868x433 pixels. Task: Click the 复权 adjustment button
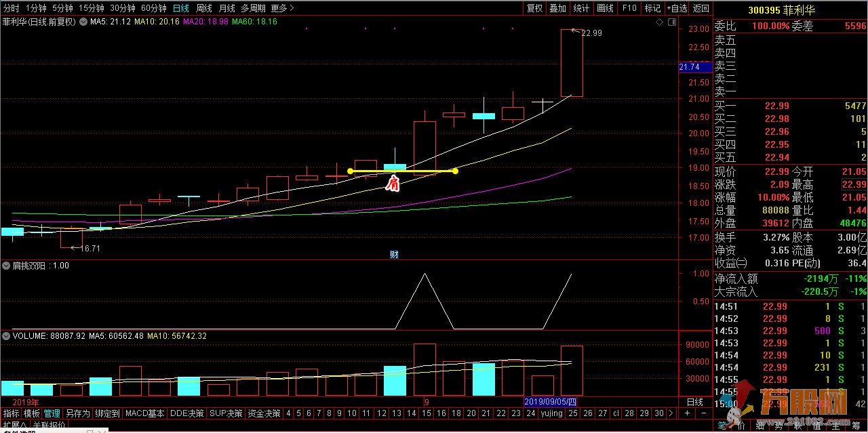(x=535, y=8)
